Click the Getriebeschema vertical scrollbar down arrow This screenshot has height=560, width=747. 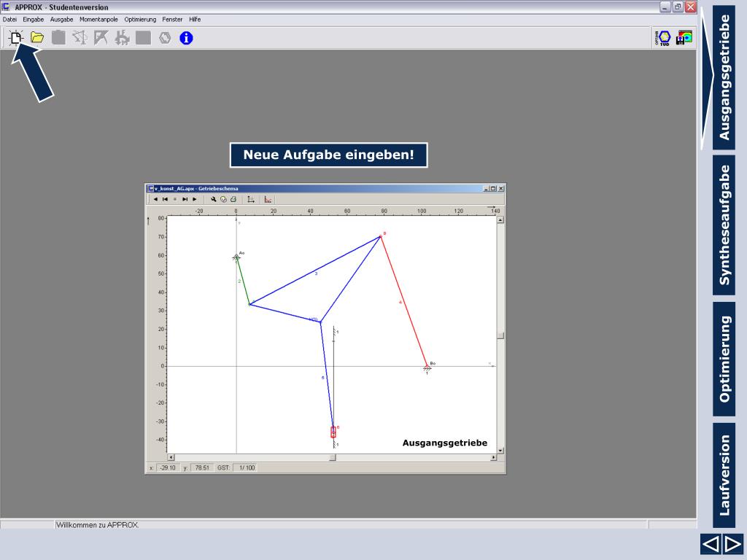point(500,450)
